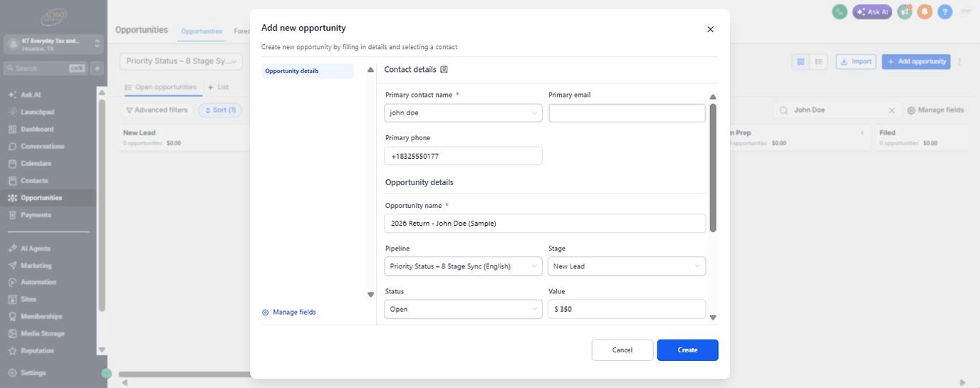Expand the KT Everyday Tax account switcher

click(53, 44)
